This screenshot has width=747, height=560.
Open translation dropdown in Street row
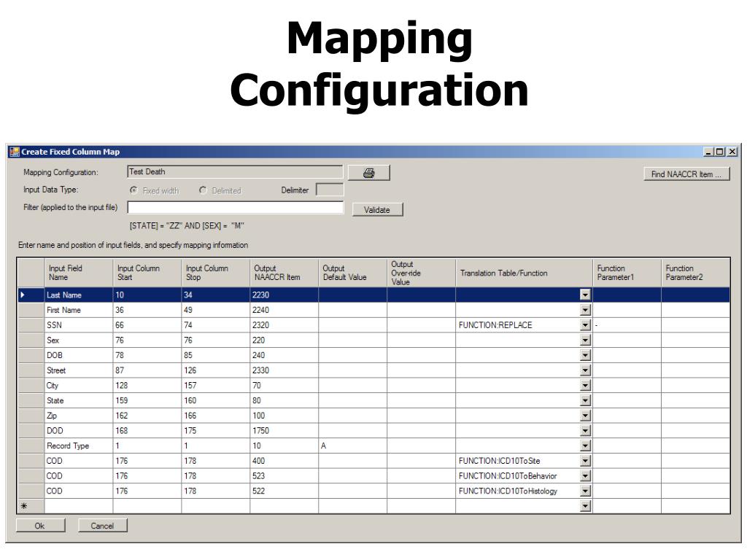point(586,370)
